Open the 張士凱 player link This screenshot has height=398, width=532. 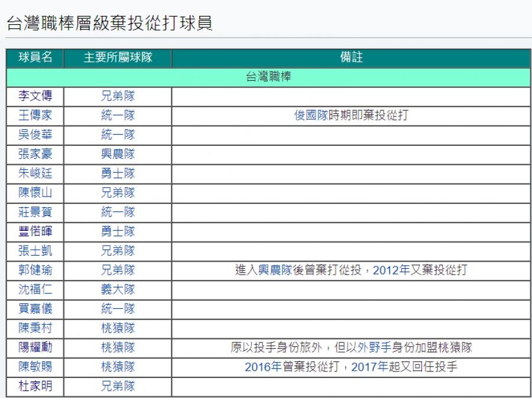click(x=35, y=250)
